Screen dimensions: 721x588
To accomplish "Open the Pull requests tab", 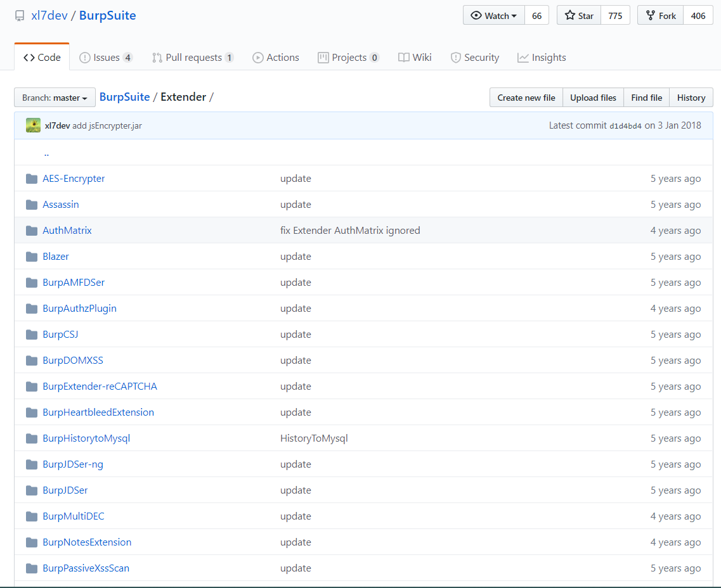I will click(193, 58).
